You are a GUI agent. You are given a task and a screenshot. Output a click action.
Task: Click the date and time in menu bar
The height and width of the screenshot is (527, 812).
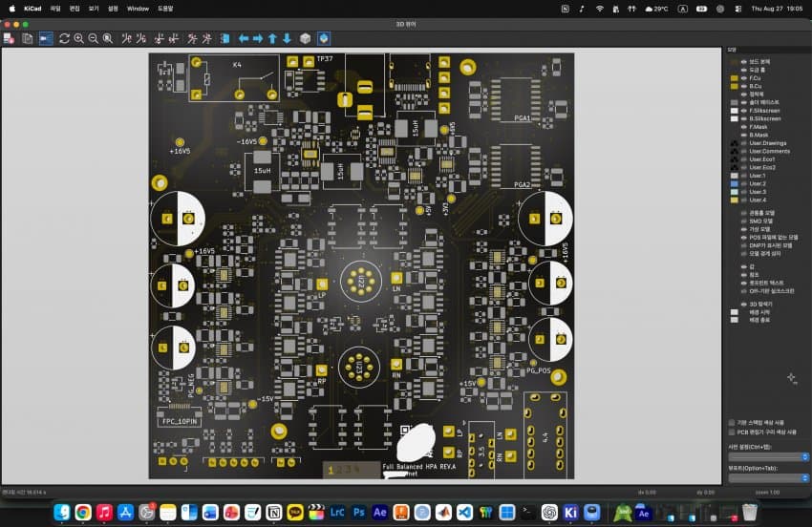[x=777, y=9]
